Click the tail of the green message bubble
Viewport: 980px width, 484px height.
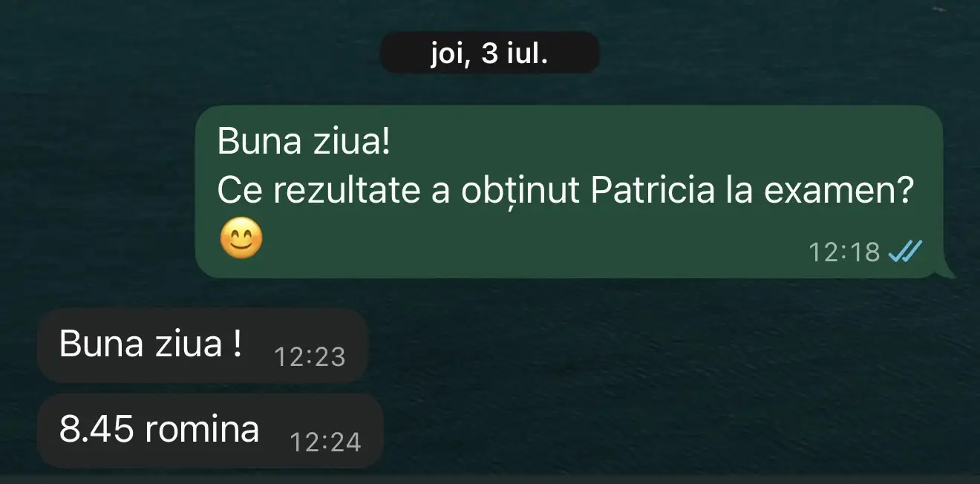(x=947, y=272)
